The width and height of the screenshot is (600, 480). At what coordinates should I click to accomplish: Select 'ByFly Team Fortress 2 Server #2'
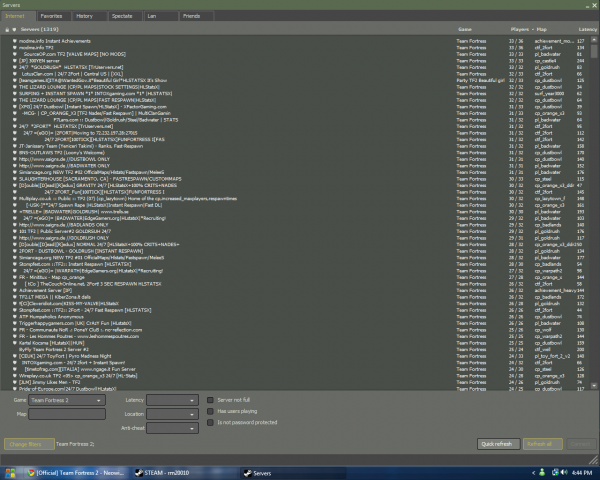pos(298,349)
